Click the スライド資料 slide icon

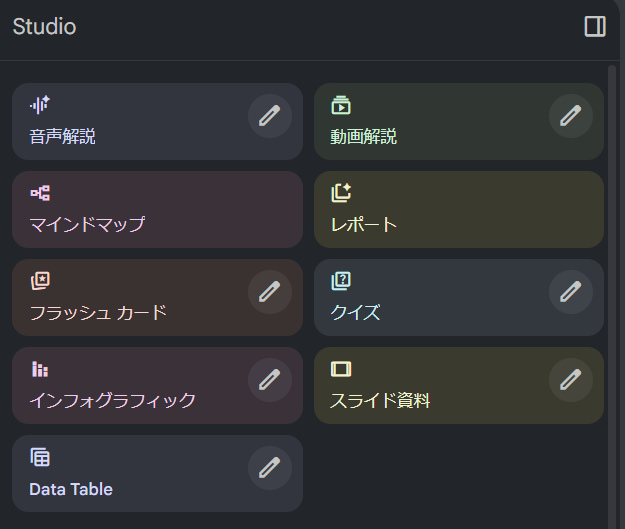click(x=341, y=369)
